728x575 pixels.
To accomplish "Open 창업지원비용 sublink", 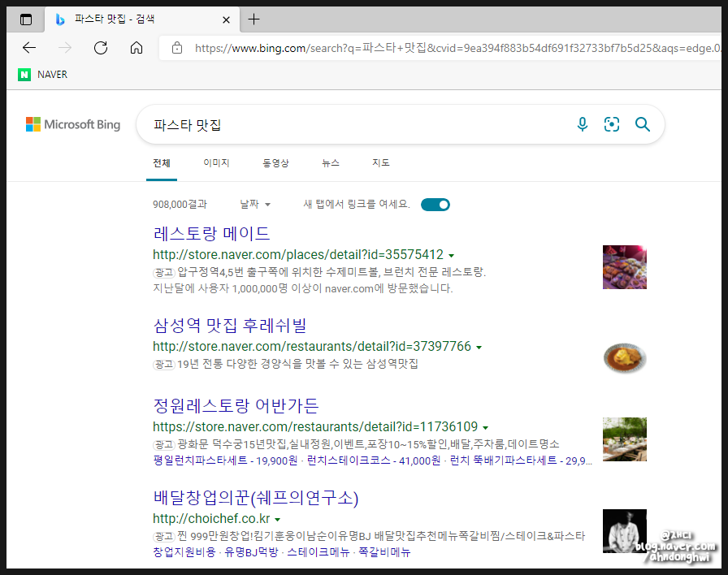I will click(184, 552).
